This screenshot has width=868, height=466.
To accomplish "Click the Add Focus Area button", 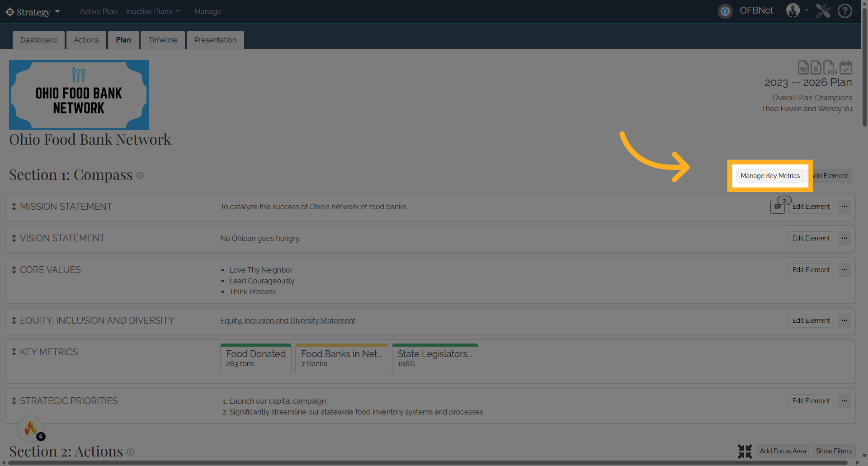I will [x=783, y=451].
